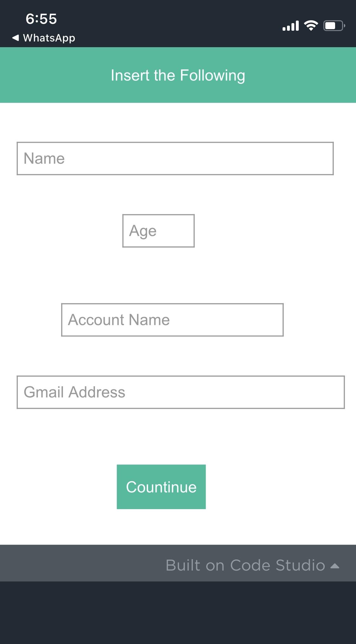Tap the green Countinue button
Image resolution: width=356 pixels, height=644 pixels.
tap(161, 487)
